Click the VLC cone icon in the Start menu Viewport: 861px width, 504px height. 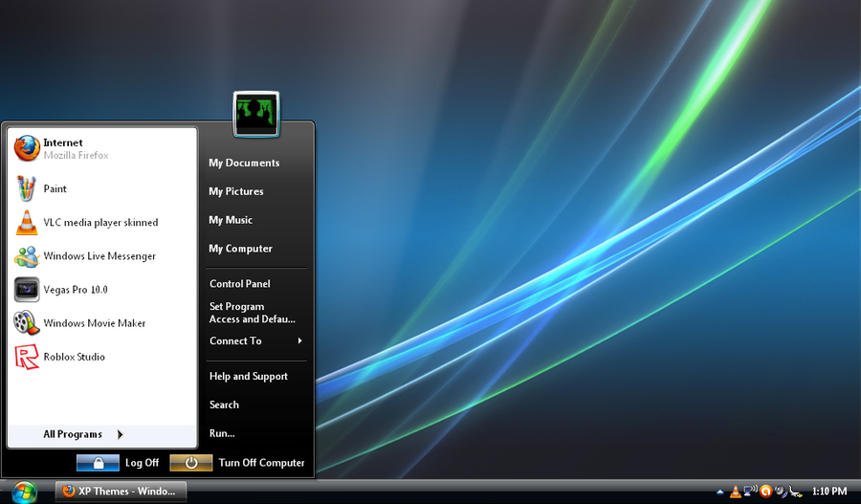(27, 222)
